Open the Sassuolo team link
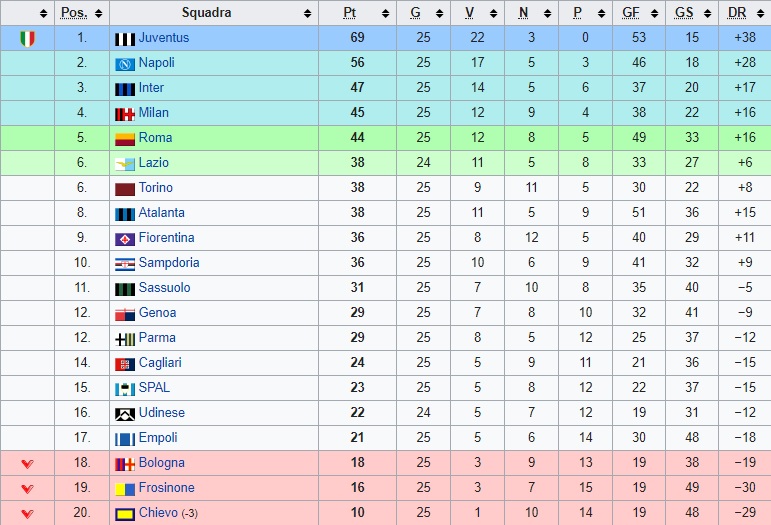 tap(164, 288)
